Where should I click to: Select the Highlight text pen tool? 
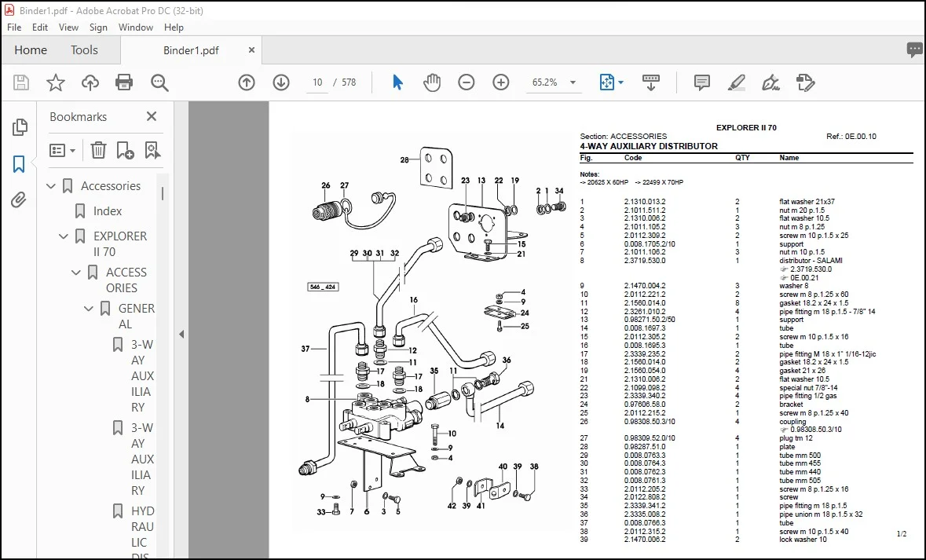[736, 82]
